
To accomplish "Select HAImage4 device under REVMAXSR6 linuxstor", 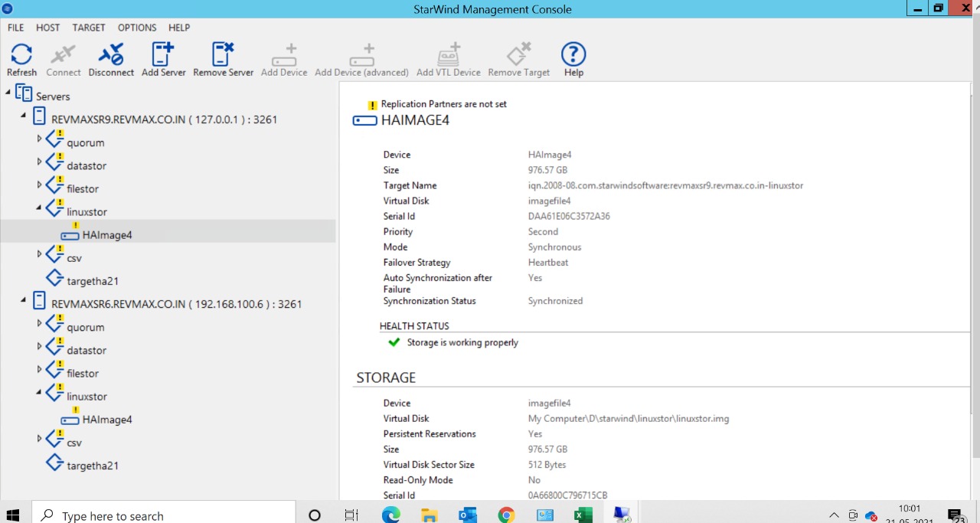I will tap(107, 420).
